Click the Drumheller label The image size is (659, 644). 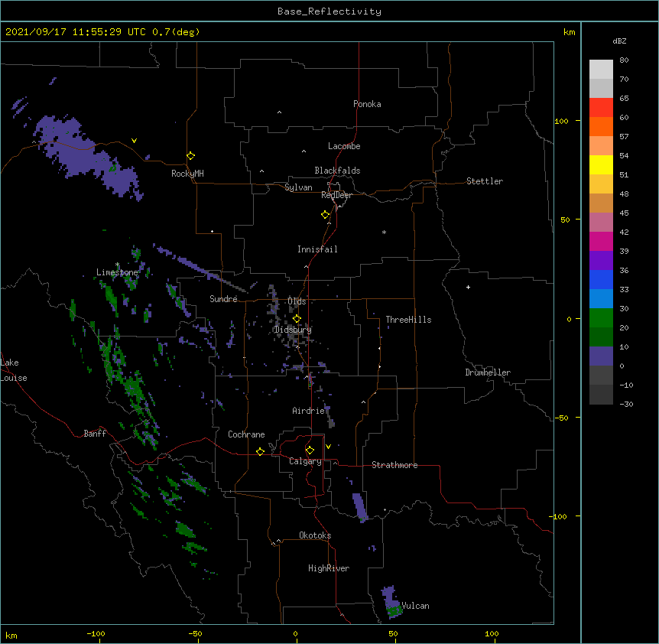(x=488, y=372)
